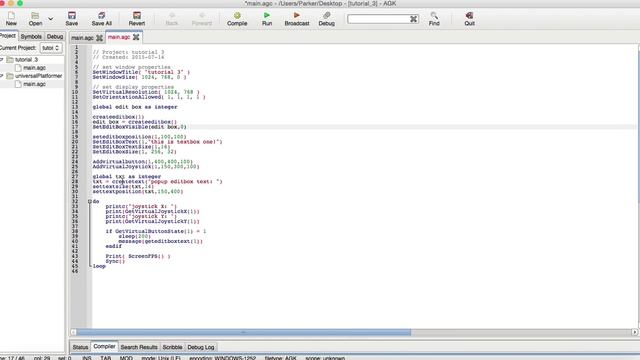Switch to the first main.agc editor tab
The width and height of the screenshot is (640, 360).
click(82, 38)
